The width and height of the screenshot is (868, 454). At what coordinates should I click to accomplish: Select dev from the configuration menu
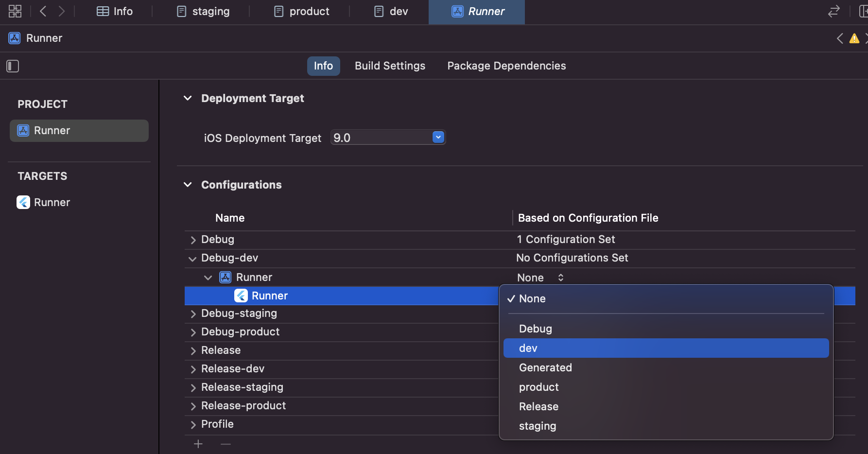tap(528, 348)
